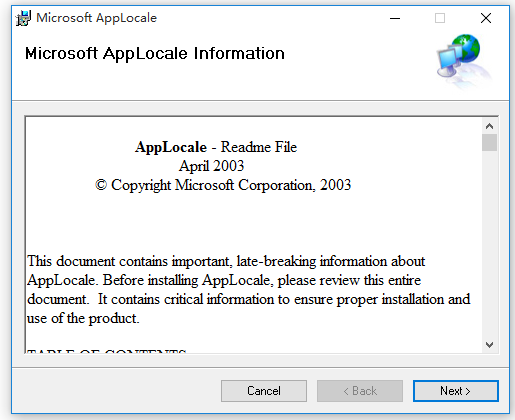Click the line 'This document contains important'
Viewport: 515px width, 420px height.
tap(226, 261)
